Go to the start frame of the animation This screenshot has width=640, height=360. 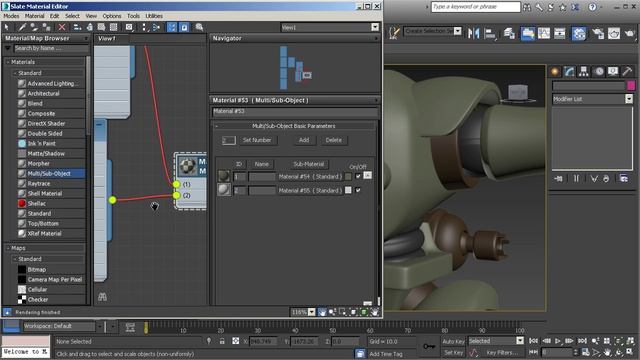(533, 341)
